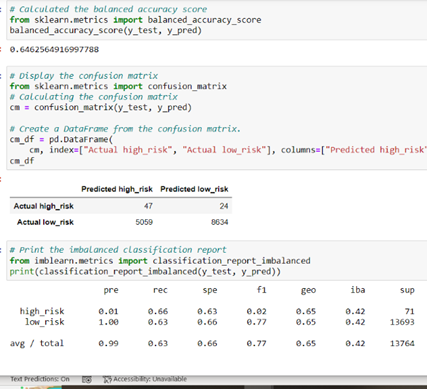The width and height of the screenshot is (427, 389).
Task: Select the high_risk f1 value 0.02
Action: pos(257,311)
